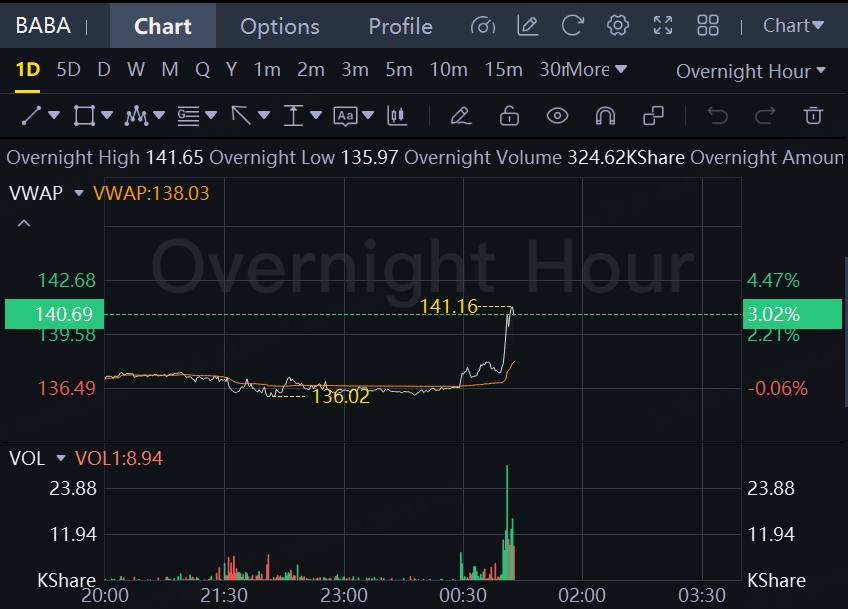Click the vertical scrollbar at right edge
848x609 pixels.
pyautogui.click(x=845, y=332)
